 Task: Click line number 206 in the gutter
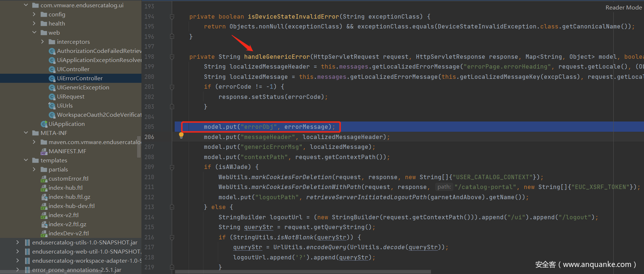tap(149, 137)
